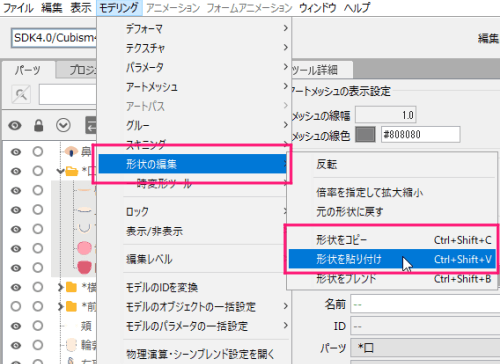Toggle the lock circle on the *口 folder row
Screen dimensions: 500x364
[38, 171]
